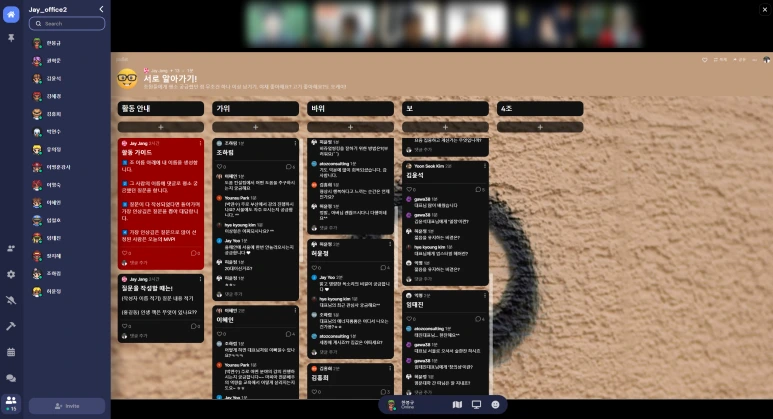Viewport: 773px width, 419px height.
Task: Add a post under the 보 column
Action: pyautogui.click(x=445, y=127)
